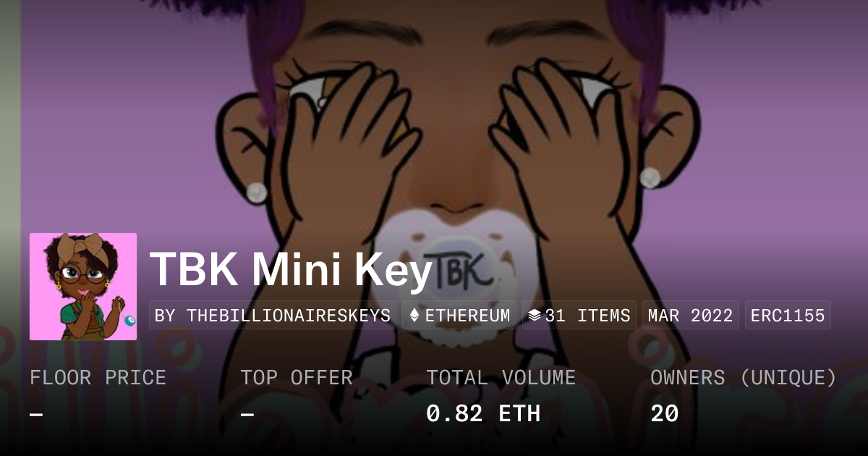The image size is (868, 456).
Task: Click the Ethereum diamond icon
Action: 414,316
